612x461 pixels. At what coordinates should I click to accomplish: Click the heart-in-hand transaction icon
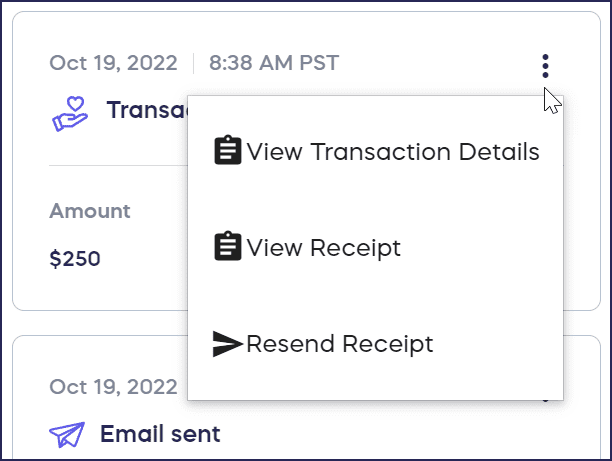[x=70, y=113]
